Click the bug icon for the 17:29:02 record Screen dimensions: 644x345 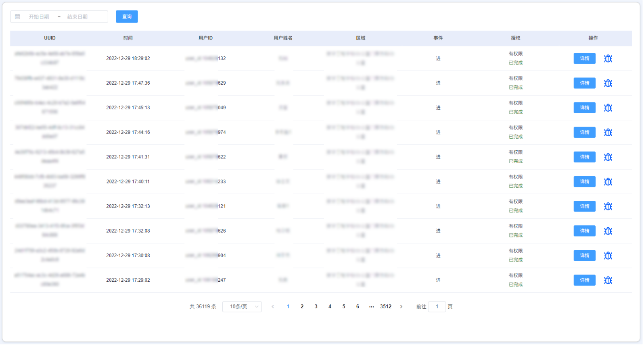(609, 281)
